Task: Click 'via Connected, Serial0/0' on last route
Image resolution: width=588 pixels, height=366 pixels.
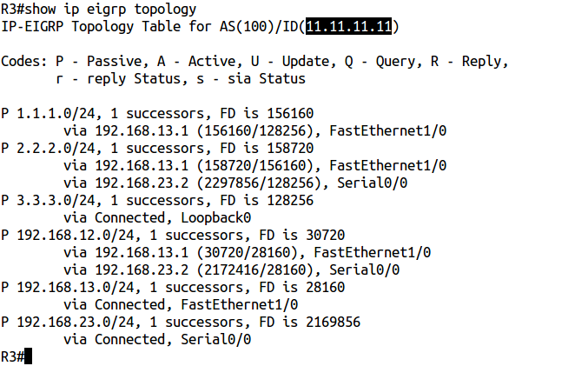Action: tap(157, 339)
